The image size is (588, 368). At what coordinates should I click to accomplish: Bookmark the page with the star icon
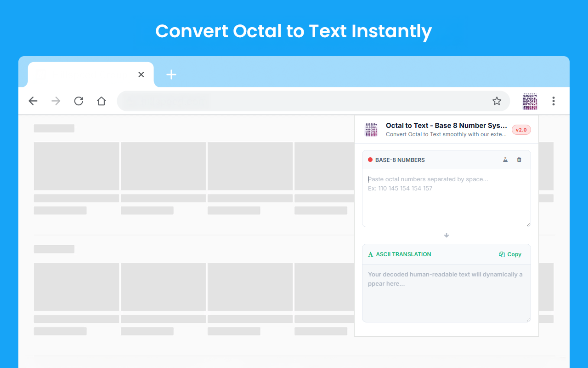tap(497, 100)
